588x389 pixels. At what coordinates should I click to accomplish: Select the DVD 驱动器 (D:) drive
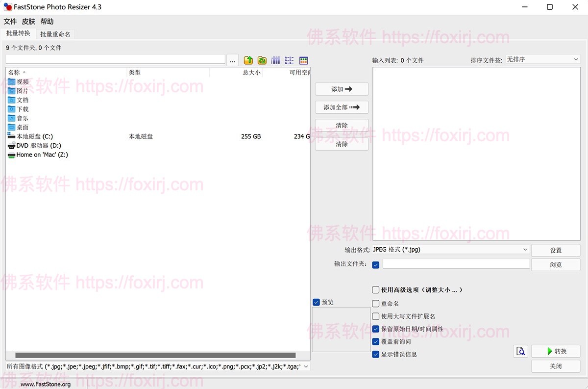pyautogui.click(x=38, y=146)
